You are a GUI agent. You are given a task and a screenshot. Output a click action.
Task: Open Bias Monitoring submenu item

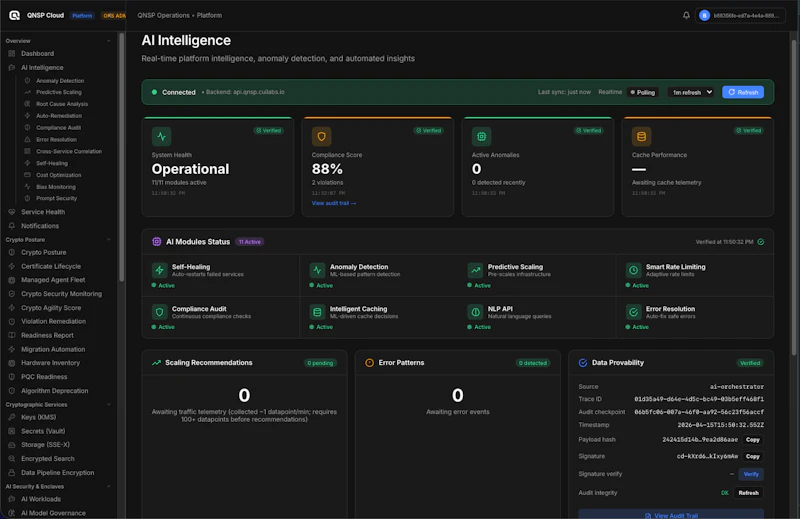[x=56, y=187]
